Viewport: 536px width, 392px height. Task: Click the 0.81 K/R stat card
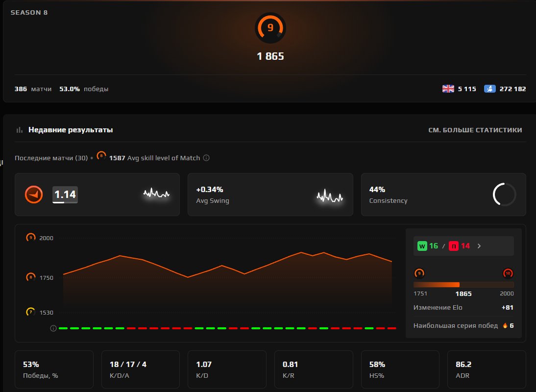[314, 369]
